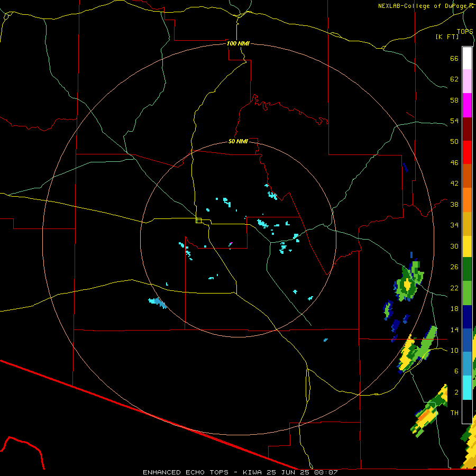Click the KIWA radar site identifier
Image resolution: width=476 pixels, height=476 pixels.
pos(253,472)
